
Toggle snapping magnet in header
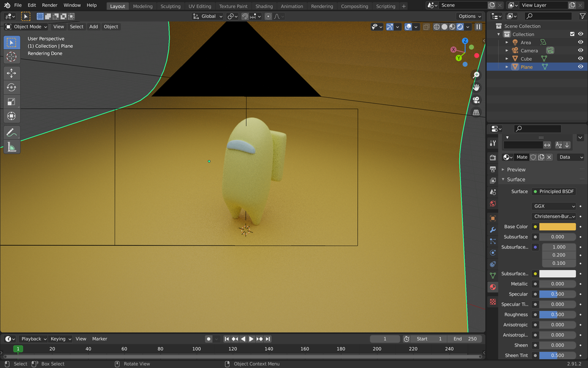tap(245, 16)
